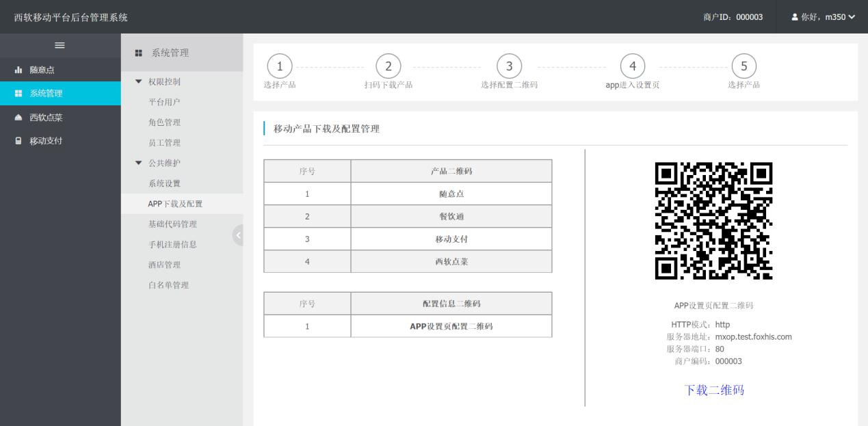The width and height of the screenshot is (868, 426).
Task: Open 随意点 in the left navigation
Action: coord(60,70)
